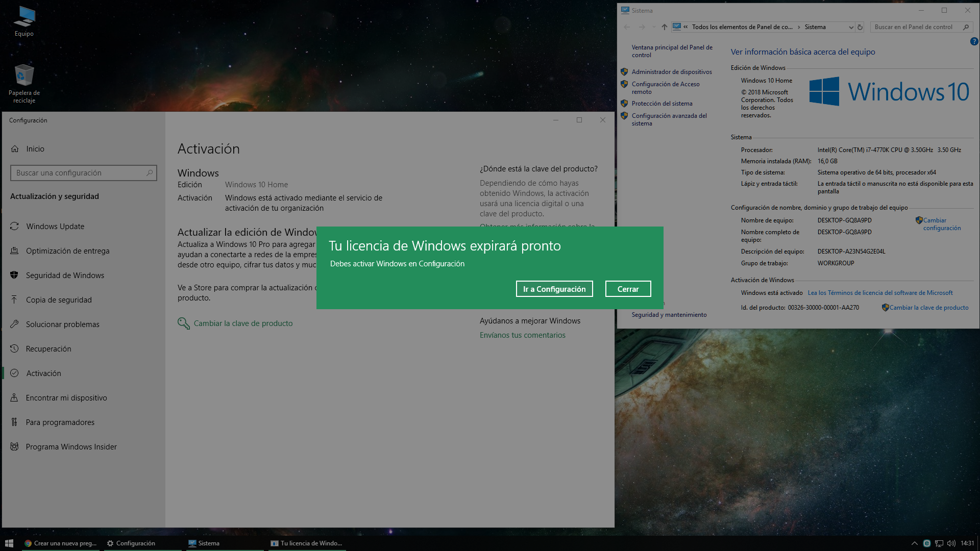The image size is (980, 551).
Task: Click the key icon beside Cambiar la clave de producto
Action: (x=183, y=323)
